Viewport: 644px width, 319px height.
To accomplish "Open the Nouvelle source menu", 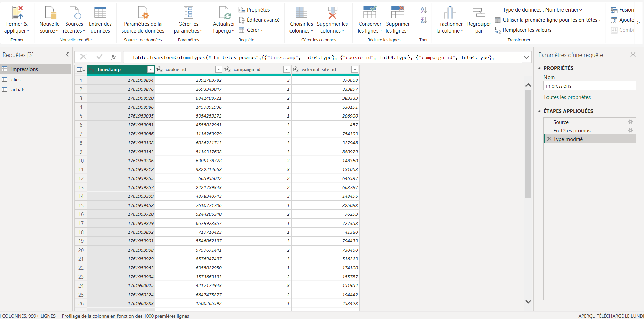I will (x=49, y=27).
